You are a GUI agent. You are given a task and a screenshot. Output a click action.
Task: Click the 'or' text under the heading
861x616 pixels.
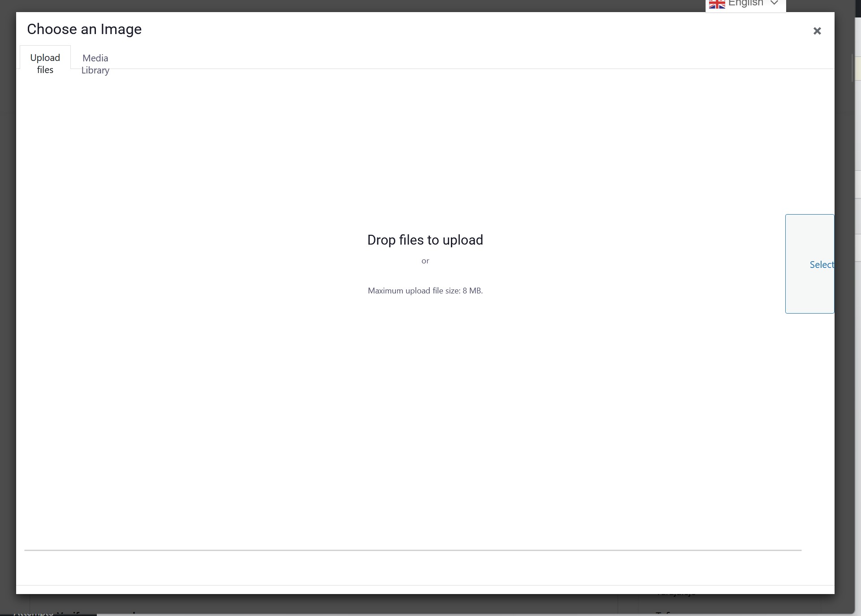(425, 261)
